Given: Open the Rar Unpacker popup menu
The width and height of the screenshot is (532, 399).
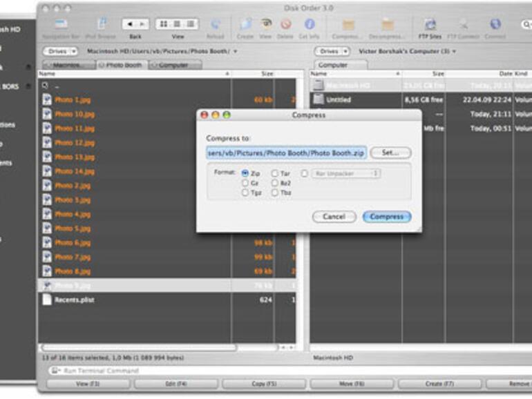Looking at the screenshot, I should (x=346, y=173).
